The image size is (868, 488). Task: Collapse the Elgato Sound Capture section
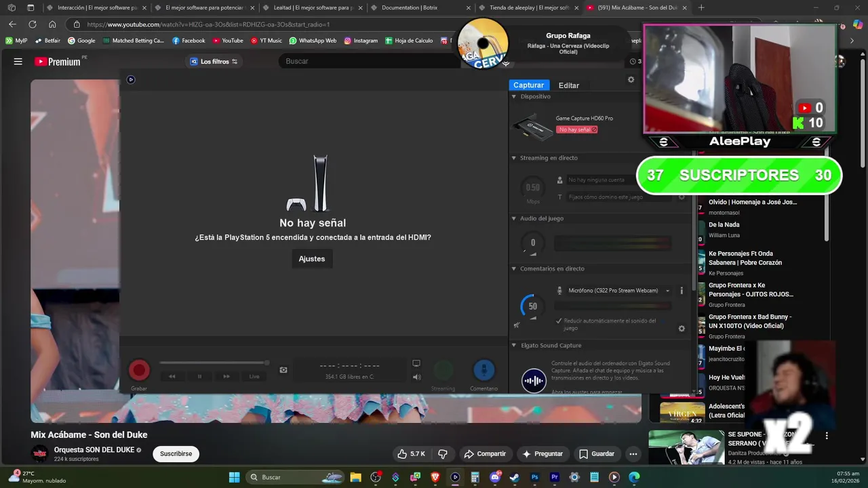pyautogui.click(x=513, y=345)
